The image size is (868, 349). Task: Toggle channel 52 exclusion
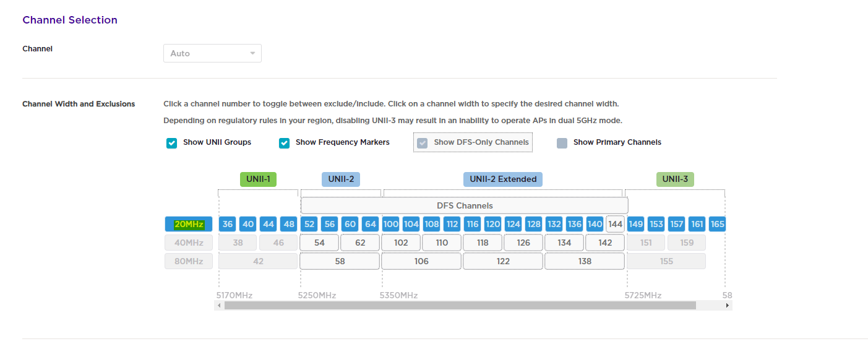[309, 224]
